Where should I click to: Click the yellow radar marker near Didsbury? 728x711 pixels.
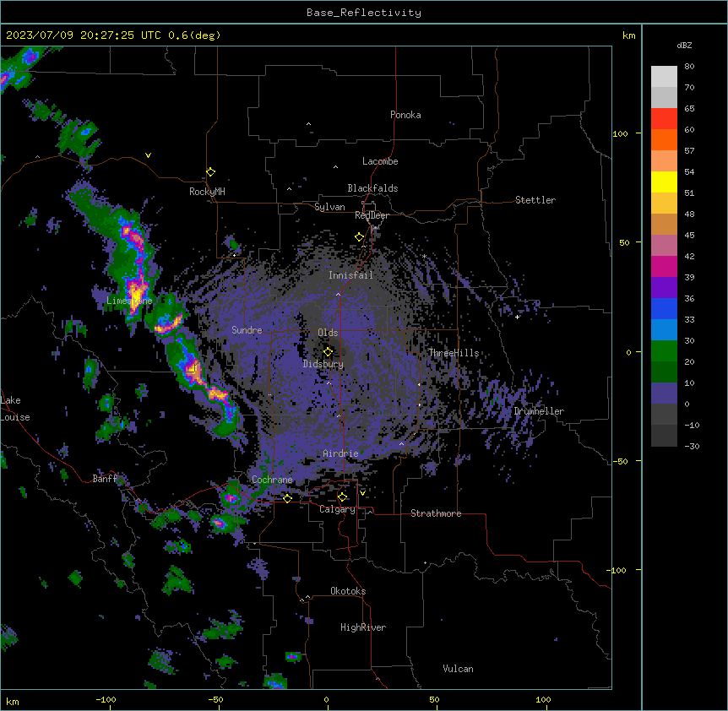point(328,352)
